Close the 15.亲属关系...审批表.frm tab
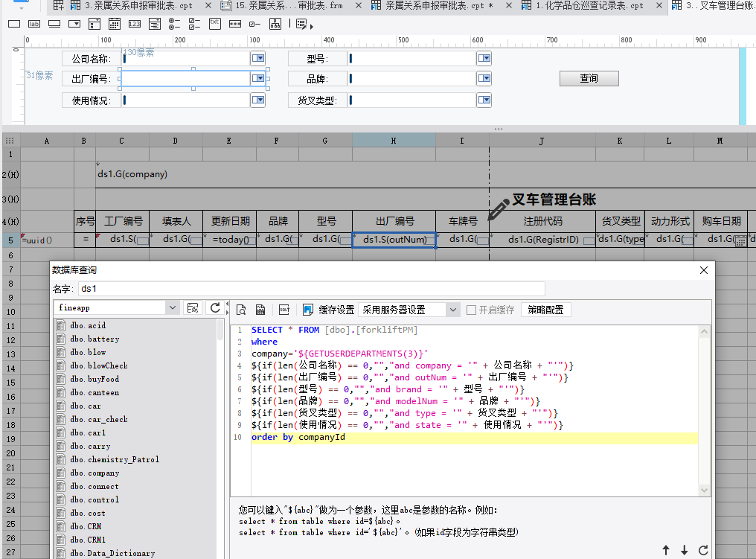The height and width of the screenshot is (559, 756). [358, 5]
